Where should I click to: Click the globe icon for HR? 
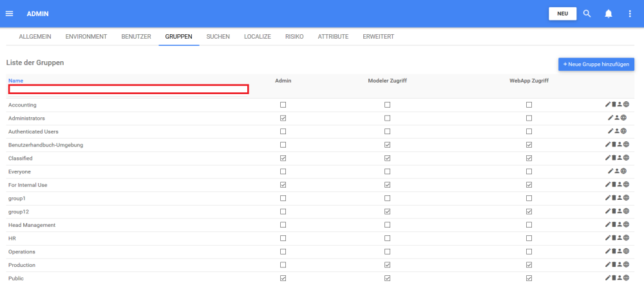[x=627, y=238]
